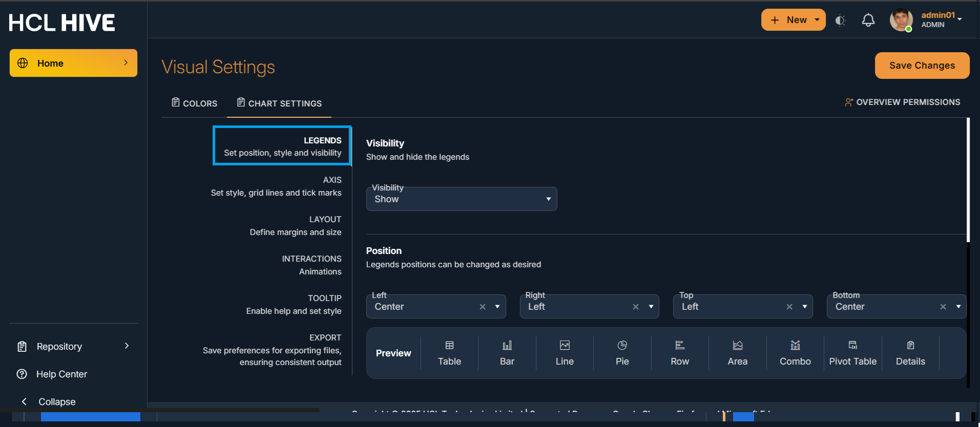Click the notifications bell icon
The height and width of the screenshot is (427, 980).
(x=868, y=20)
